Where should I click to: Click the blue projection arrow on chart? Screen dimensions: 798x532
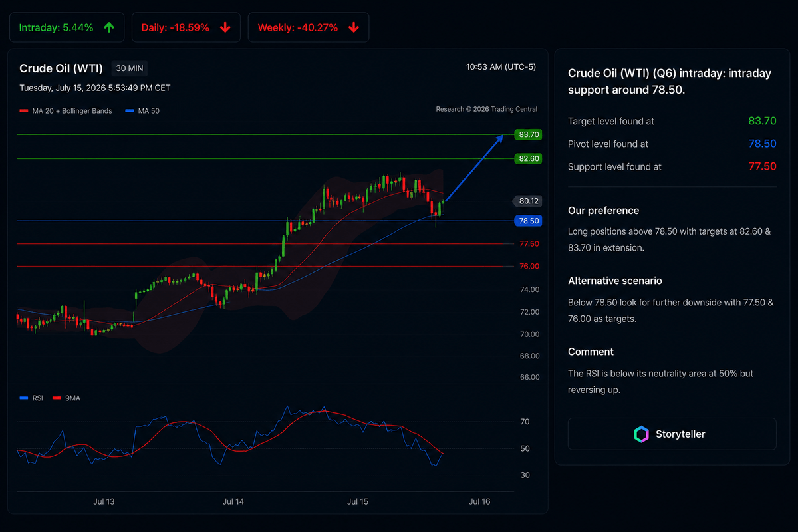pos(474,168)
